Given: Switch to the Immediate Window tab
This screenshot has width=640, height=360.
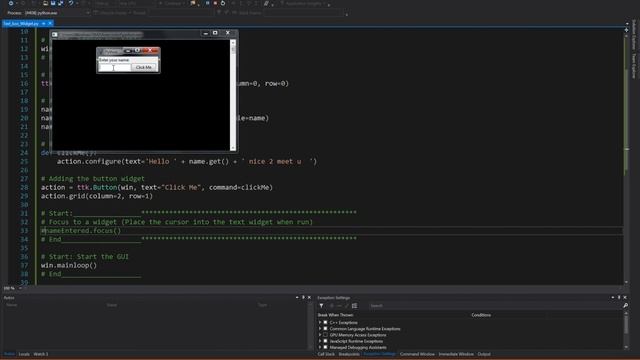Looking at the screenshot, I should 456,354.
